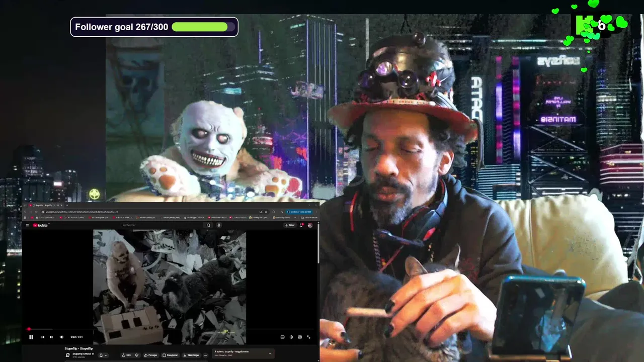Open browser extensions puzzle icon
The width and height of the screenshot is (644, 362).
274,212
